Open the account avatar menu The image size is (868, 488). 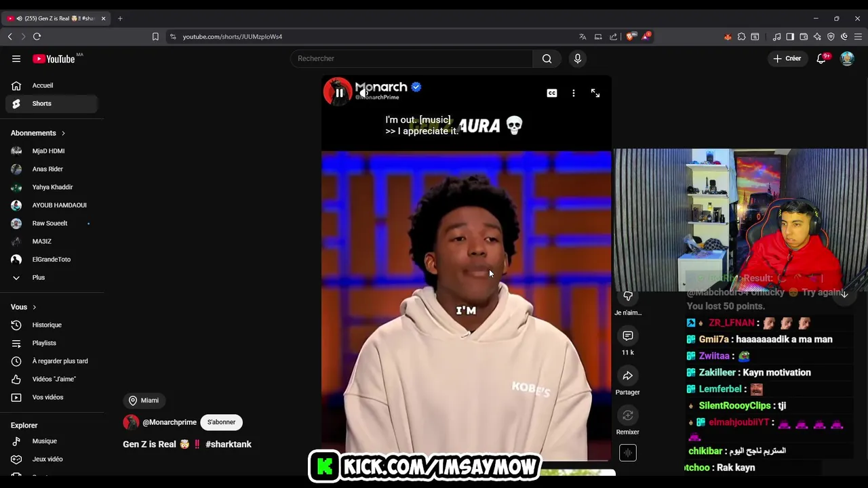847,59
